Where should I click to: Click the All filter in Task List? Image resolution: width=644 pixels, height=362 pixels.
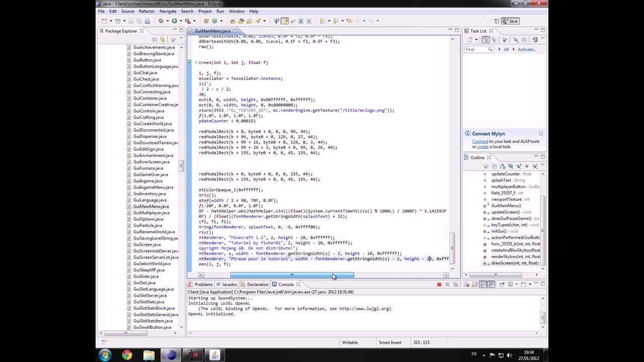(x=506, y=49)
